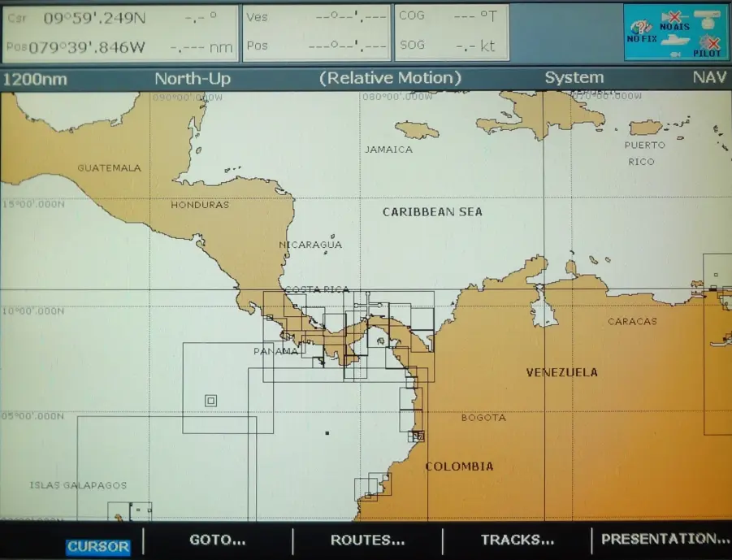
Task: Click the small fish depth sounder icon
Action: pos(675,54)
